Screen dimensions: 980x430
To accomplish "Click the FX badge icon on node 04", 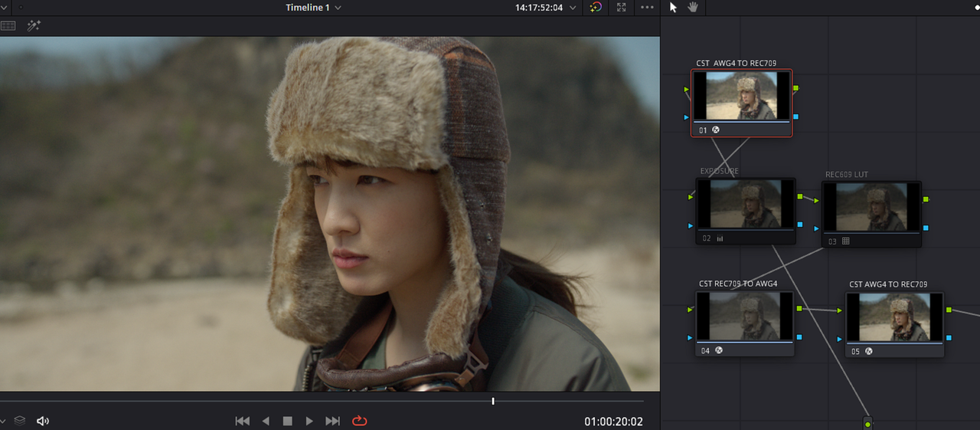I will tap(720, 350).
